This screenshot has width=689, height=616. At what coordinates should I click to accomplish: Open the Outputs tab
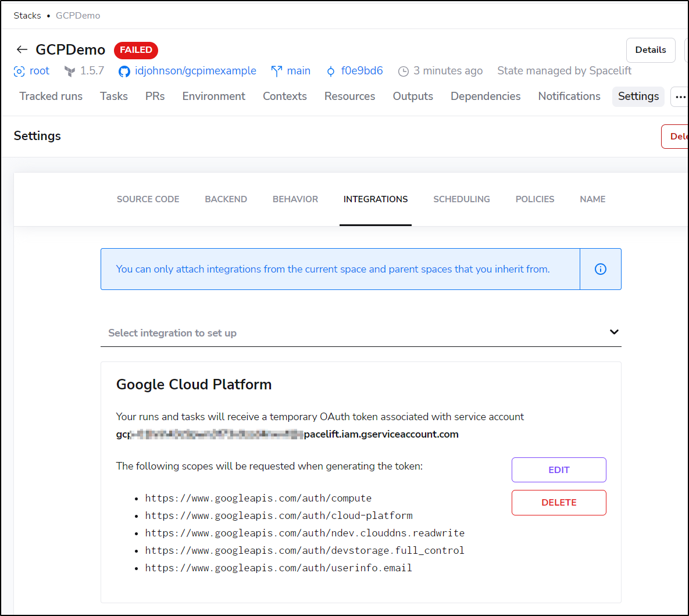coord(413,96)
